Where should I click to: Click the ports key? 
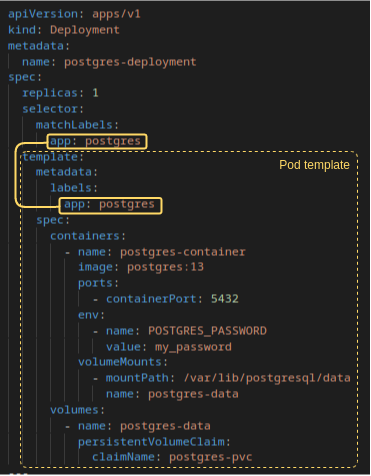pyautogui.click(x=95, y=283)
